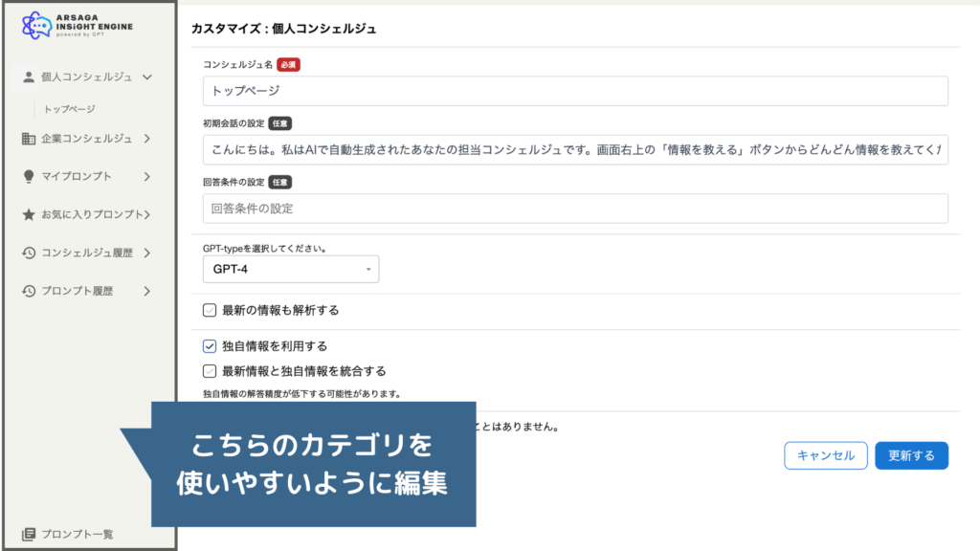Click the コンシェルジュ名 field showing トップページ
Viewport: 980px width, 551px height.
(574, 92)
